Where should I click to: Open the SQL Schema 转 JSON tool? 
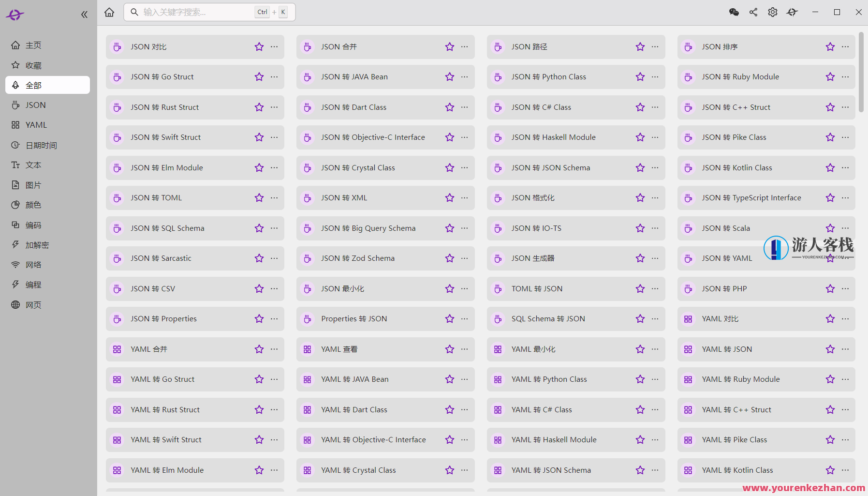tap(548, 319)
